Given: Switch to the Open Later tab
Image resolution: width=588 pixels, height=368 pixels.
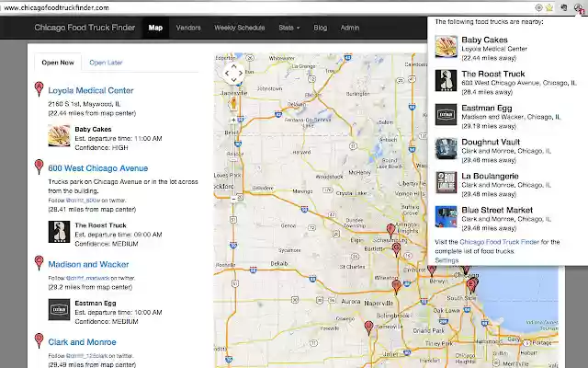Looking at the screenshot, I should [x=106, y=63].
